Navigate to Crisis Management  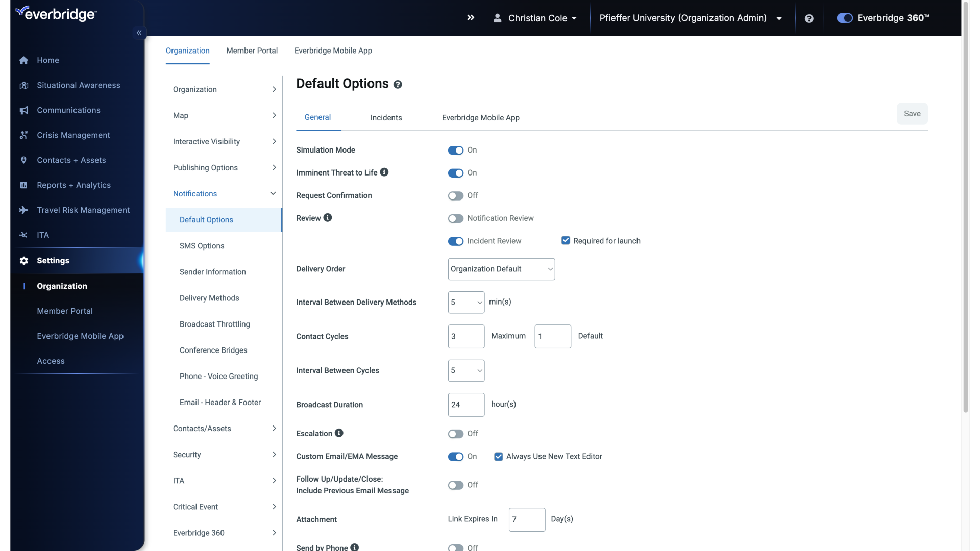pyautogui.click(x=73, y=135)
